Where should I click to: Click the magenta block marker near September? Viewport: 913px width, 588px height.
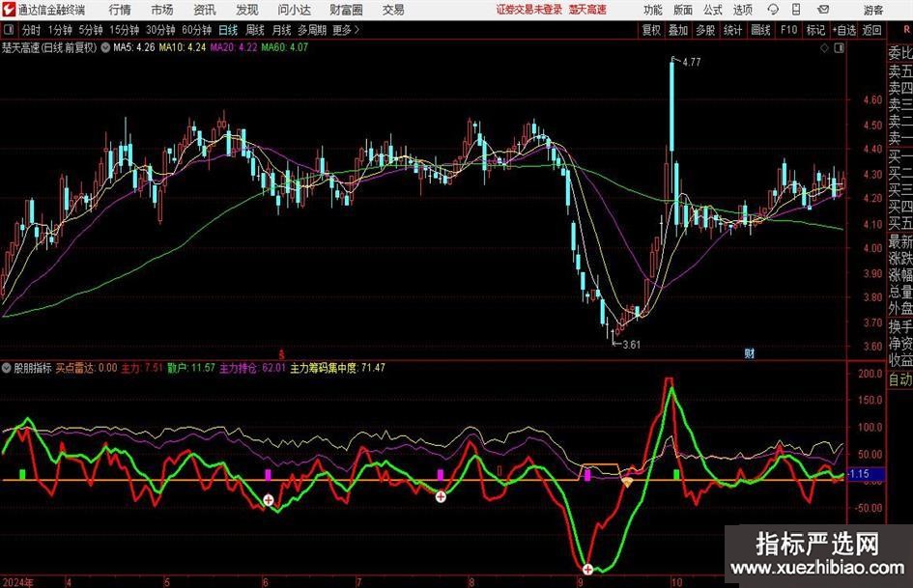tap(587, 475)
